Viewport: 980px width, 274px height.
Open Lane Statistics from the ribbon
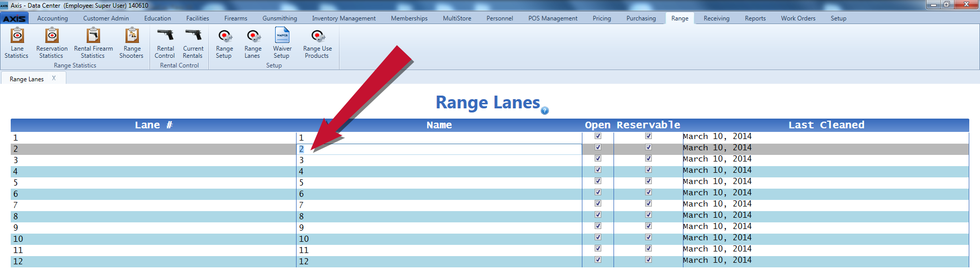(x=17, y=43)
